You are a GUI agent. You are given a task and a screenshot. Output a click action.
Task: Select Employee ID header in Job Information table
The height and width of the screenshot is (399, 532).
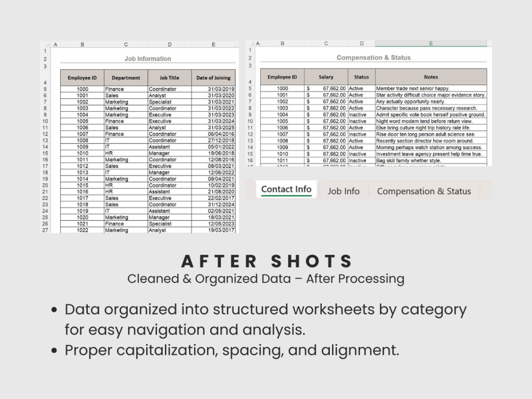coord(82,78)
